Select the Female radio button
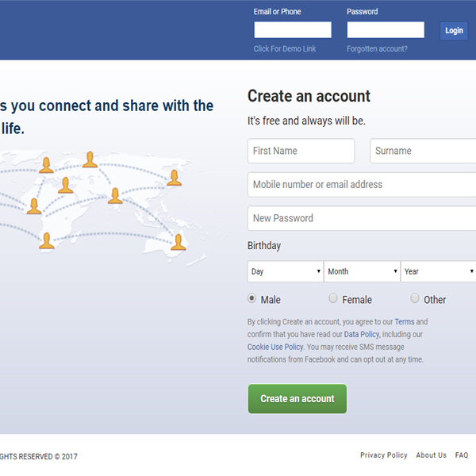This screenshot has height=476, width=476. coord(333,298)
